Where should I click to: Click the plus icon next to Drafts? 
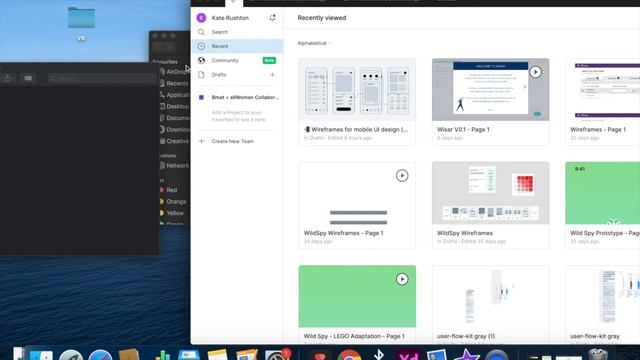272,75
